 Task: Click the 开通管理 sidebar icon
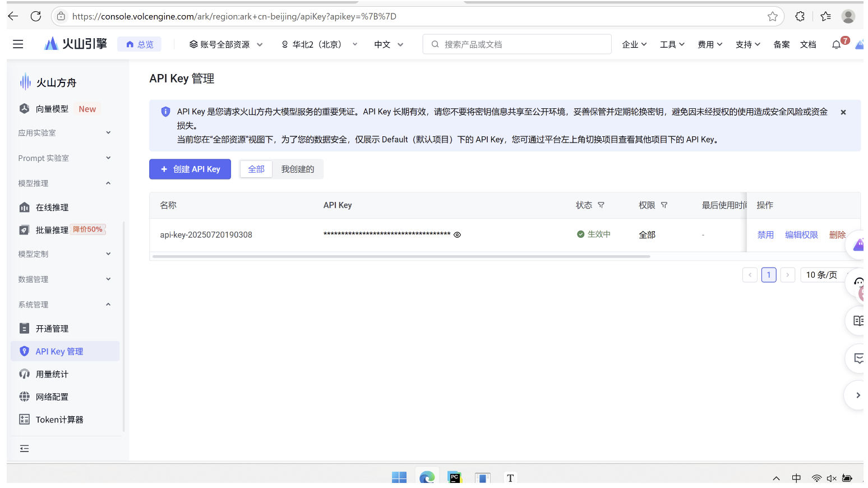pos(24,328)
